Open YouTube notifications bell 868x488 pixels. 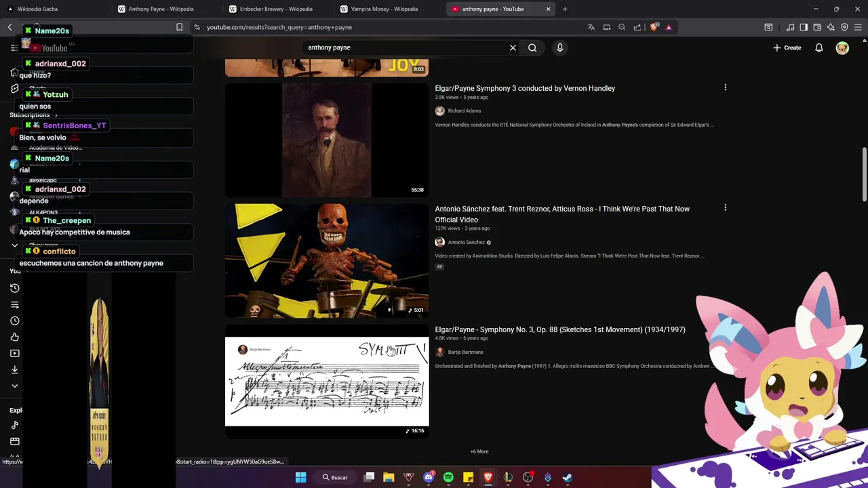pyautogui.click(x=819, y=47)
